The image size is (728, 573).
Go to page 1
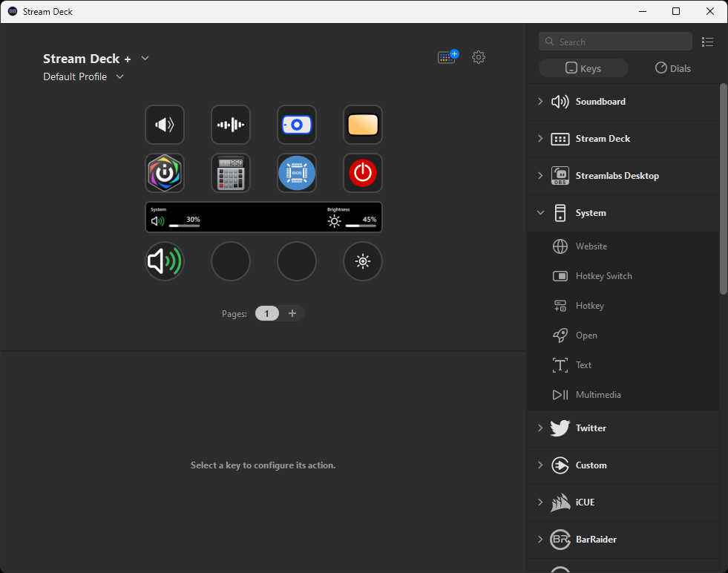[267, 313]
